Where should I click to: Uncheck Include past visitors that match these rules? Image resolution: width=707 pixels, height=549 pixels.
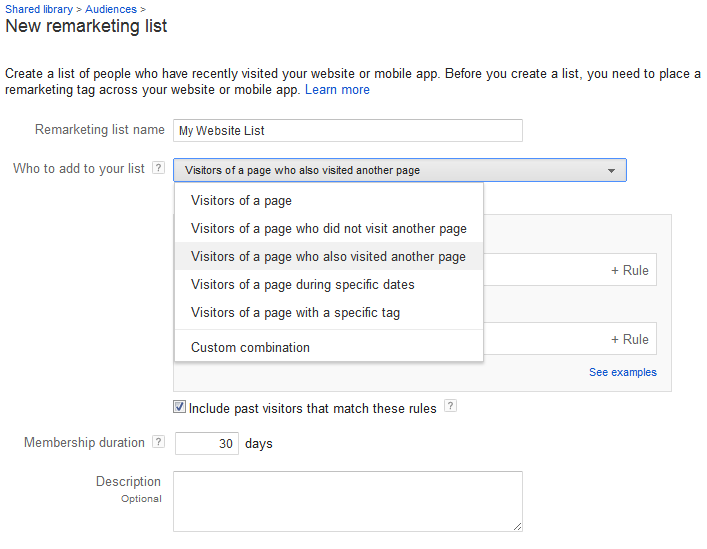pos(179,407)
